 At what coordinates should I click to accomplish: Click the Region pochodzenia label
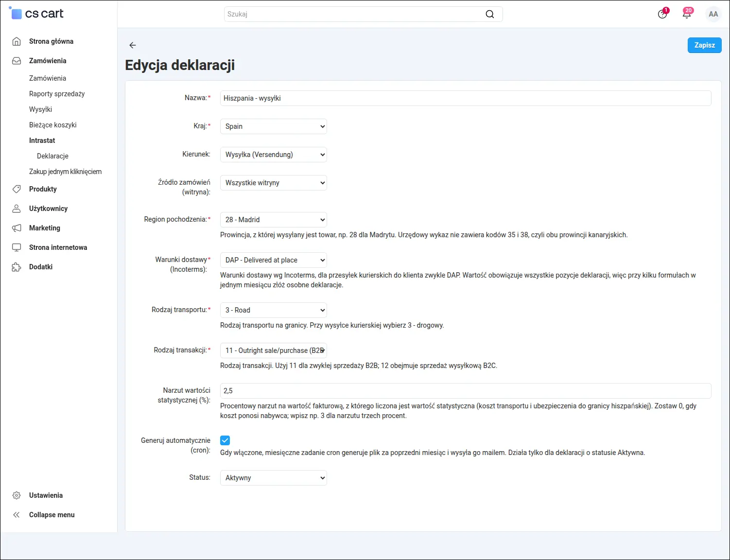coord(175,219)
